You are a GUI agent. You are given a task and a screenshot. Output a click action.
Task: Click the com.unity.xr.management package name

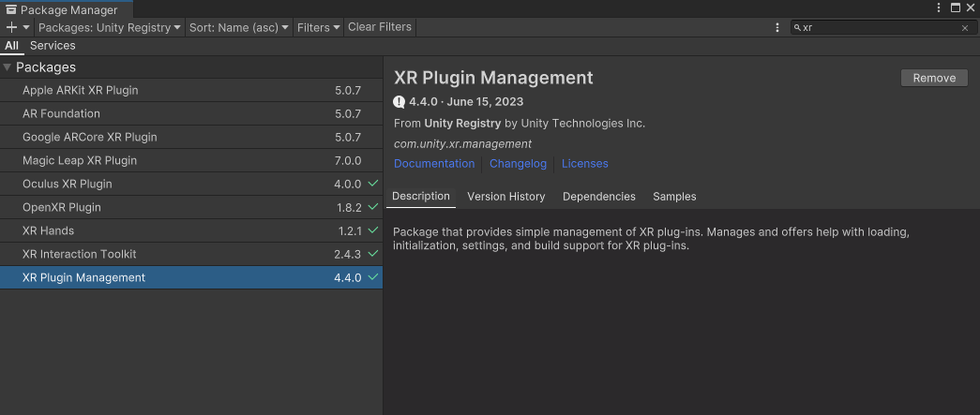(462, 144)
